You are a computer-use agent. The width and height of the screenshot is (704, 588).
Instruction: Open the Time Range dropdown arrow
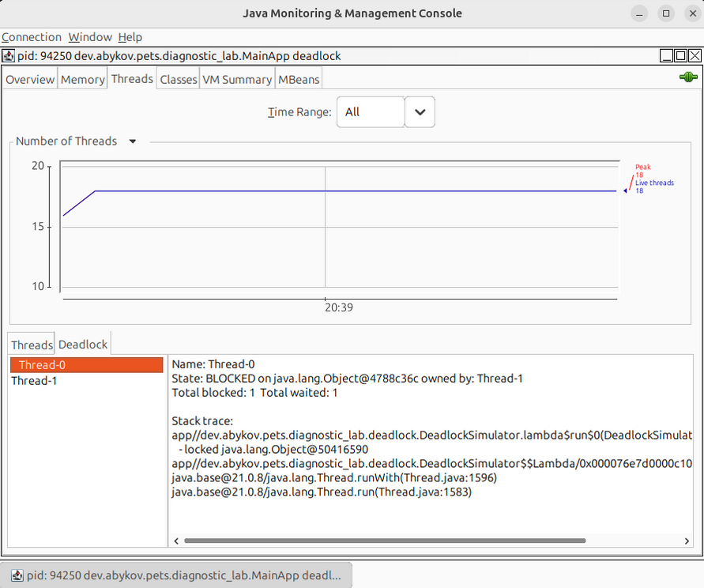tap(420, 112)
